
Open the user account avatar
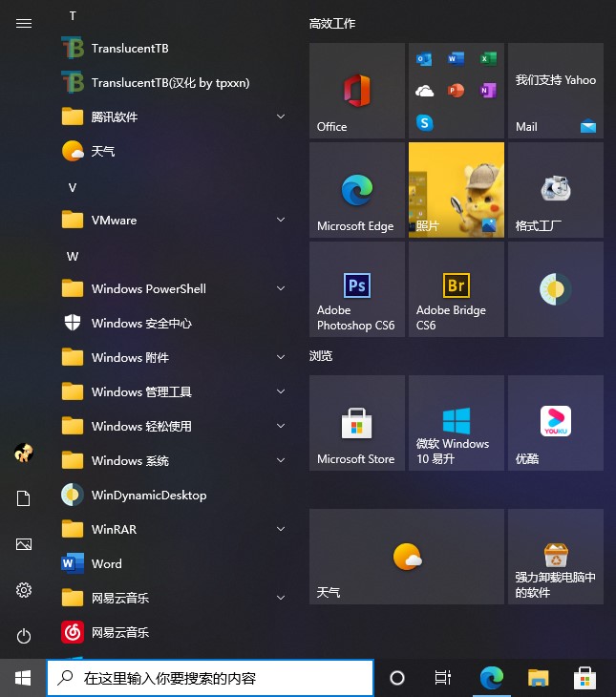24,453
